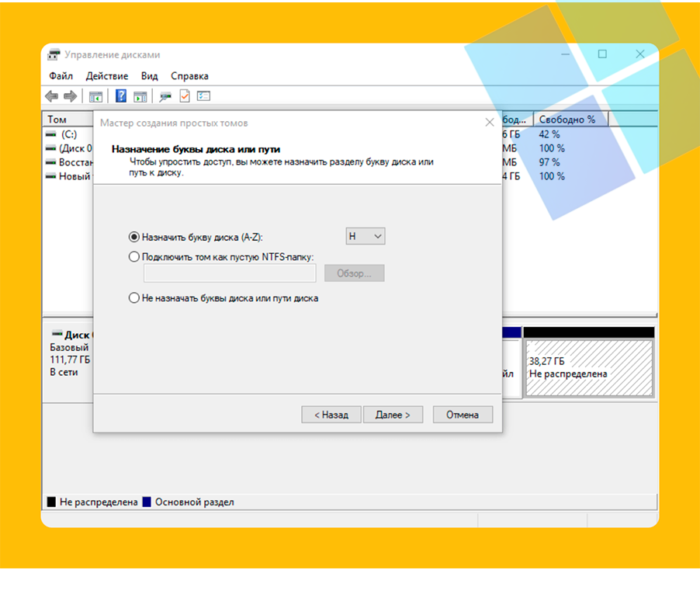Toggle the action pane toolbar icon
The image size is (700, 615).
click(140, 96)
